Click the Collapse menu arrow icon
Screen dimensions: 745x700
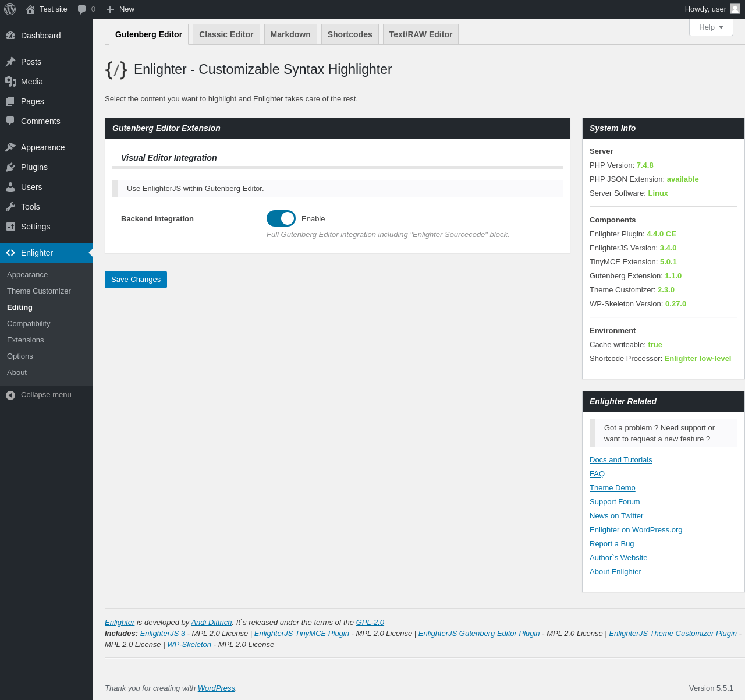[x=10, y=395]
